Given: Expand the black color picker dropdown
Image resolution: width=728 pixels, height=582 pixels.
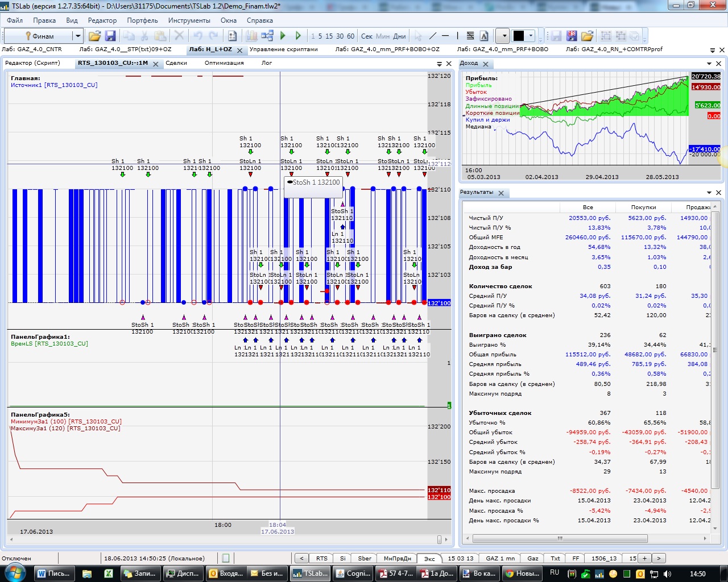Looking at the screenshot, I should (531, 36).
